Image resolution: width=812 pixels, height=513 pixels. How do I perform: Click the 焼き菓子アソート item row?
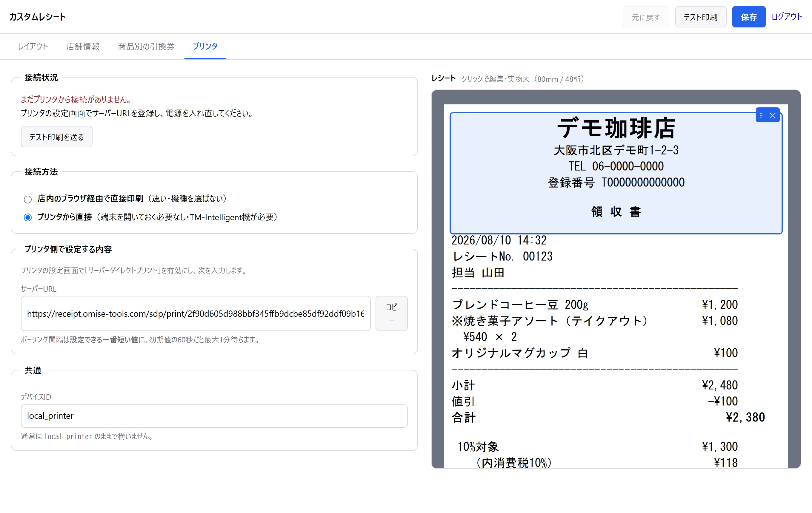tap(594, 321)
